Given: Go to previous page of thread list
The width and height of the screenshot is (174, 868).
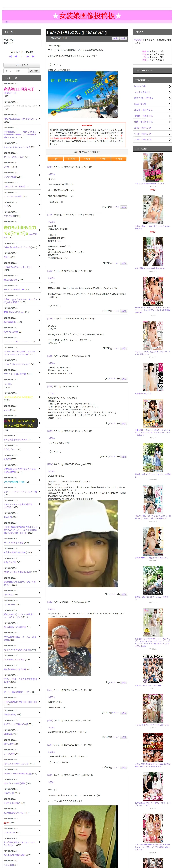Looking at the screenshot, I should tap(16, 56).
